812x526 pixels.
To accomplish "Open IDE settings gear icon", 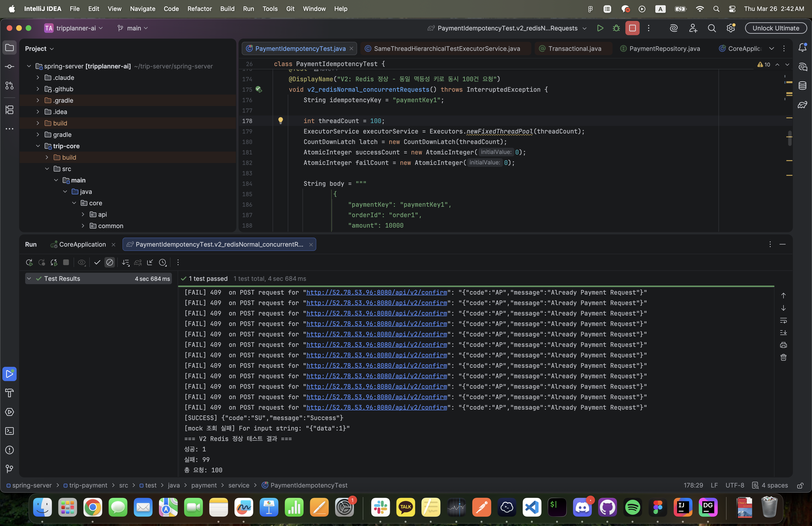I will (731, 28).
